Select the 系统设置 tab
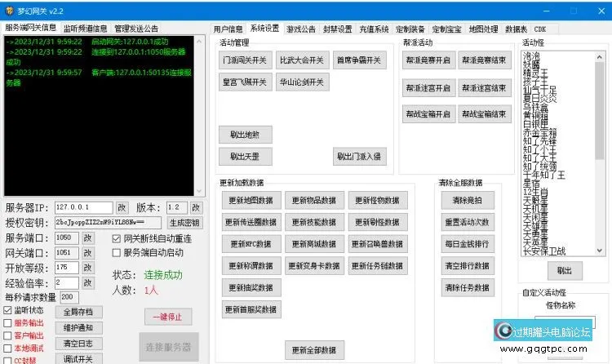The image size is (612, 364). click(x=264, y=29)
